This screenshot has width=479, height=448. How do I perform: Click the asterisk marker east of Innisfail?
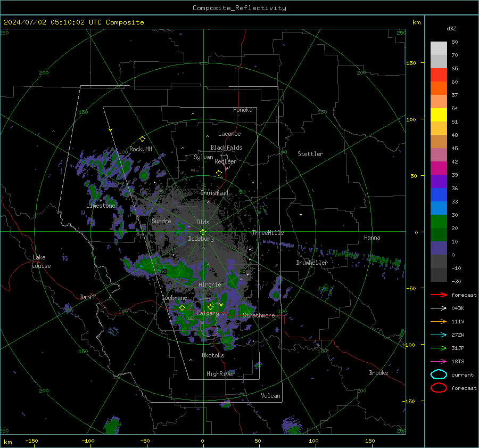253,183
